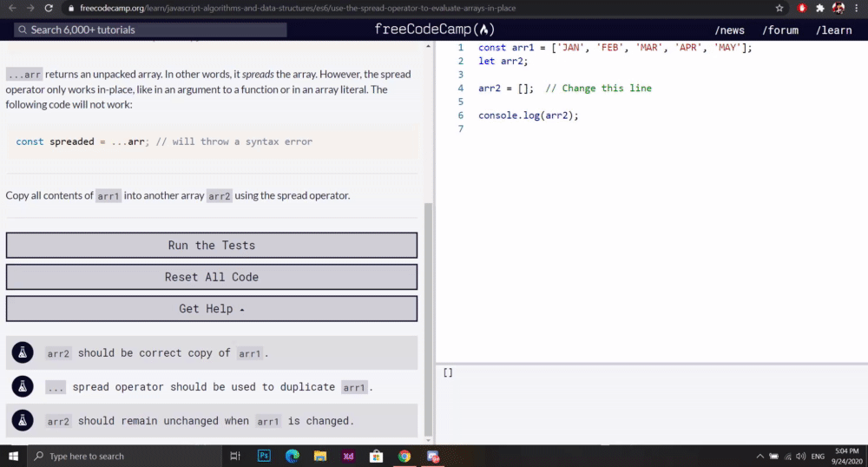Image resolution: width=868 pixels, height=467 pixels.
Task: Launch Adobe XD from the taskbar
Action: pos(348,456)
